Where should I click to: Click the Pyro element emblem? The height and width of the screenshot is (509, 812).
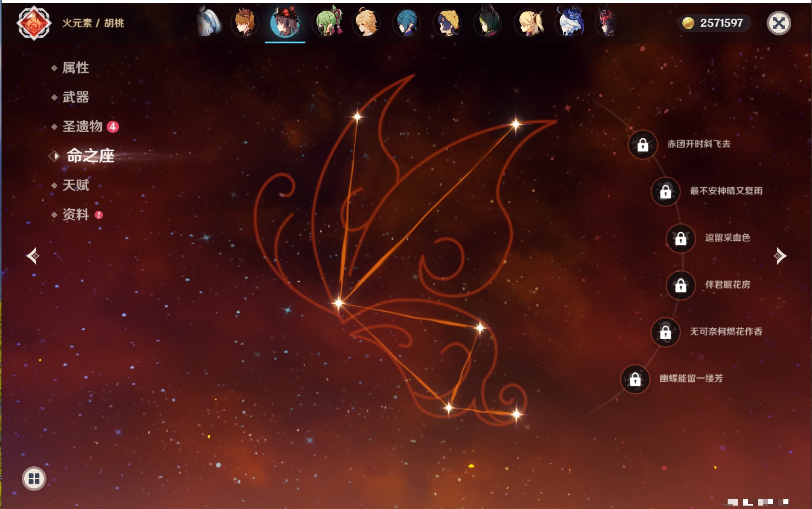[x=34, y=23]
